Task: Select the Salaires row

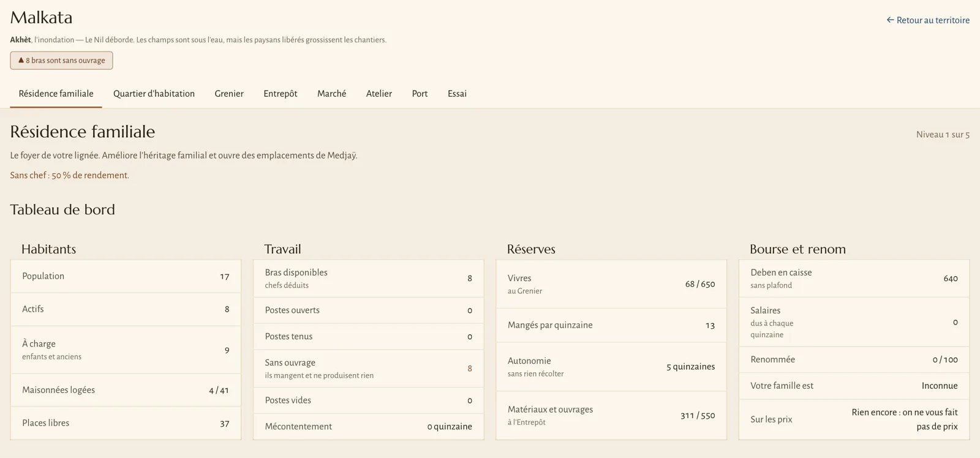Action: click(x=854, y=322)
